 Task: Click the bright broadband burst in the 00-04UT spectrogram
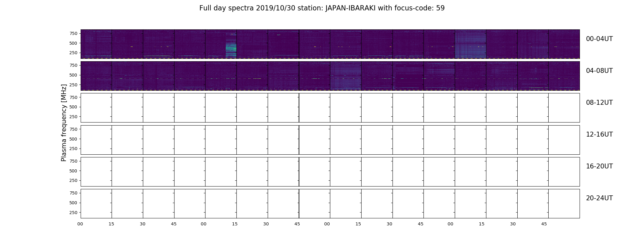[x=231, y=45]
